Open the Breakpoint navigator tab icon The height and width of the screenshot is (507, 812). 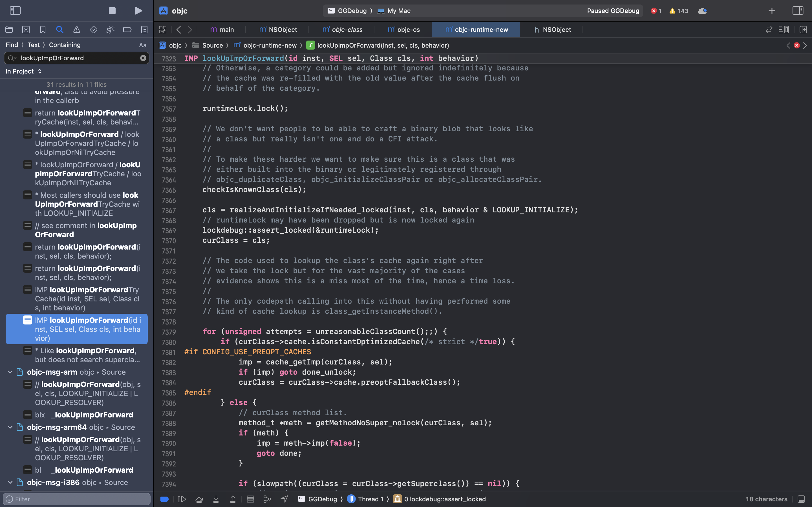click(x=127, y=30)
